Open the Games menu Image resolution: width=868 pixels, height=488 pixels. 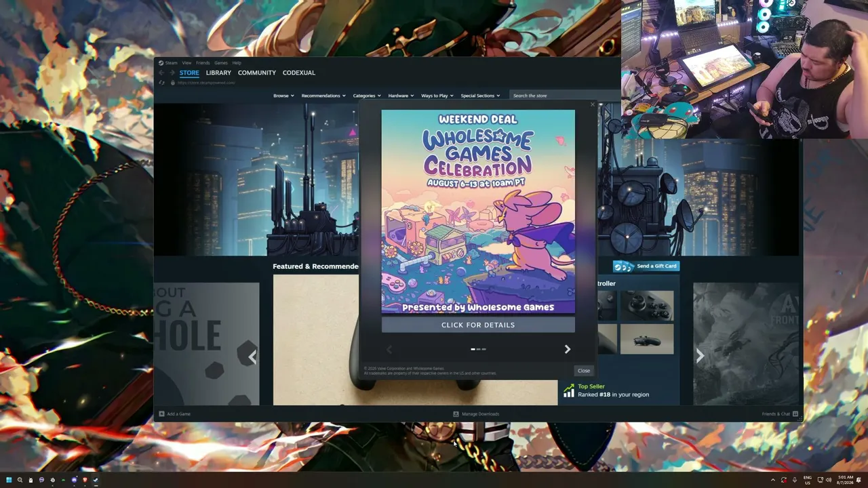221,63
